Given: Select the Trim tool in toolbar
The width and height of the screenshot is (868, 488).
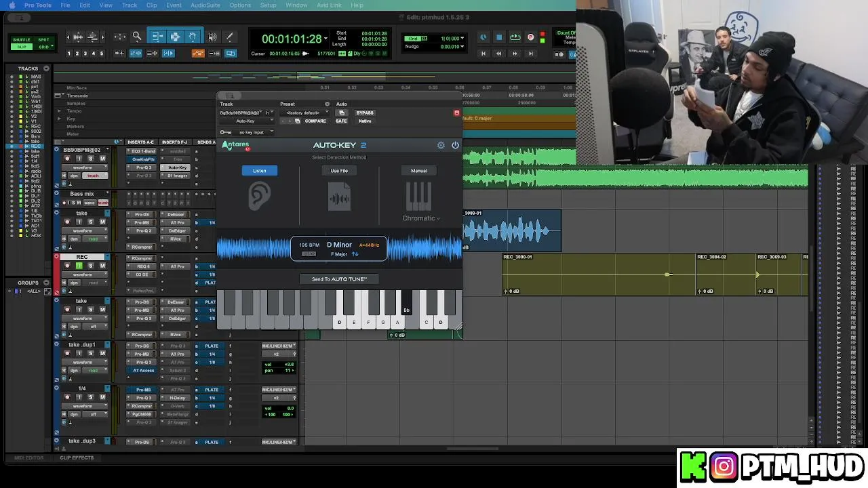Looking at the screenshot, I should pyautogui.click(x=157, y=37).
